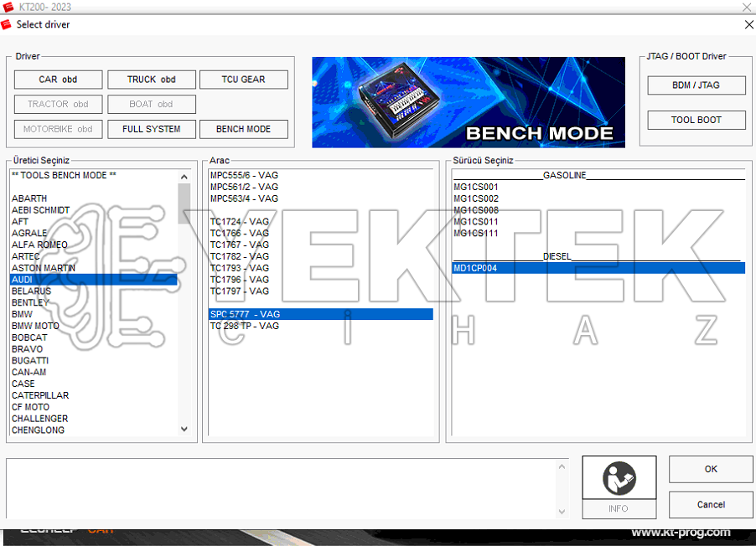Open BDM / JTAG driver
Viewport: 756px width, 546px height.
click(x=696, y=85)
